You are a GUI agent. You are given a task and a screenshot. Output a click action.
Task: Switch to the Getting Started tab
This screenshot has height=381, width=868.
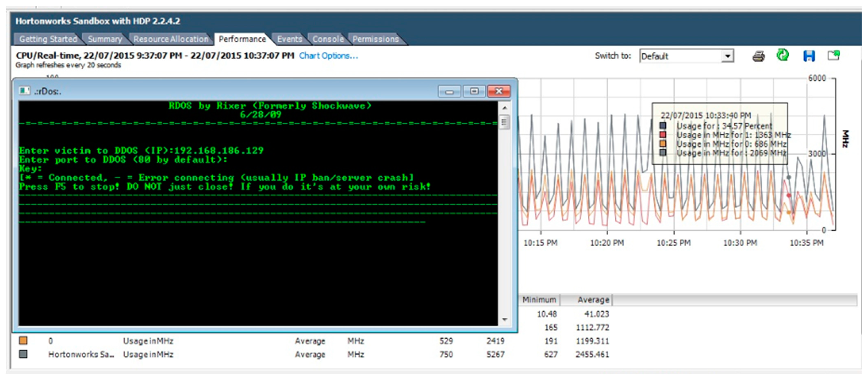coord(48,39)
